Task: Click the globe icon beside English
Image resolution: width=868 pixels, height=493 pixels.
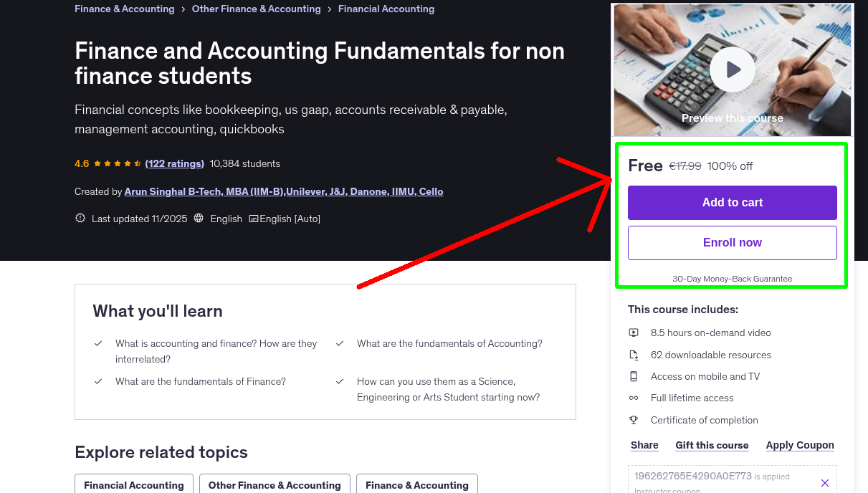Action: click(x=199, y=219)
